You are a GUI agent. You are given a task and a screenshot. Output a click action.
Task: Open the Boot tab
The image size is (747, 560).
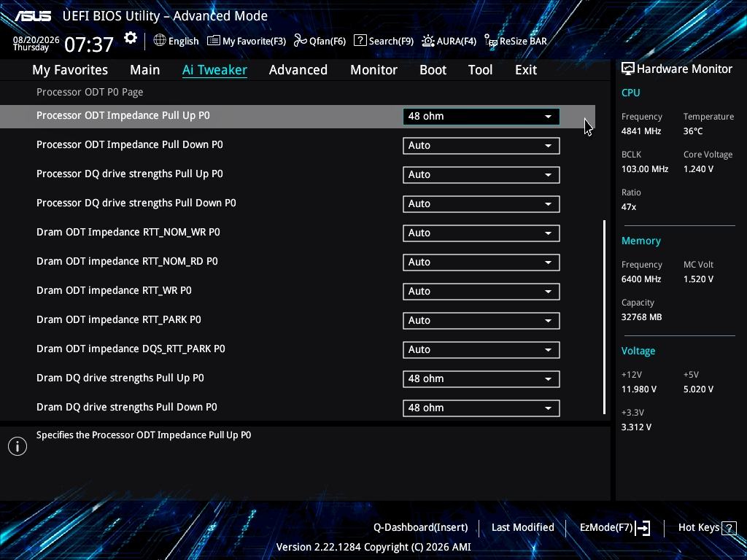click(x=433, y=70)
